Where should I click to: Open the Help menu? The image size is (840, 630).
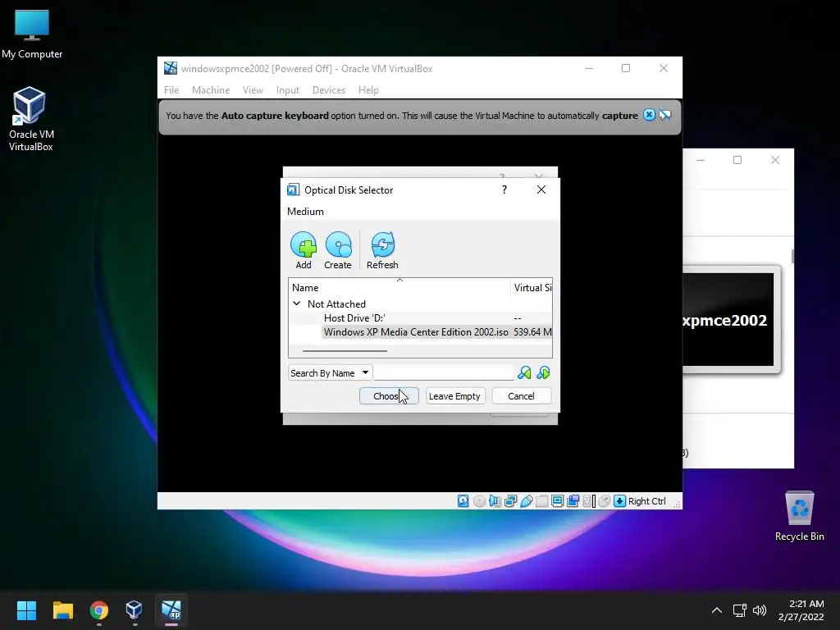[x=368, y=90]
